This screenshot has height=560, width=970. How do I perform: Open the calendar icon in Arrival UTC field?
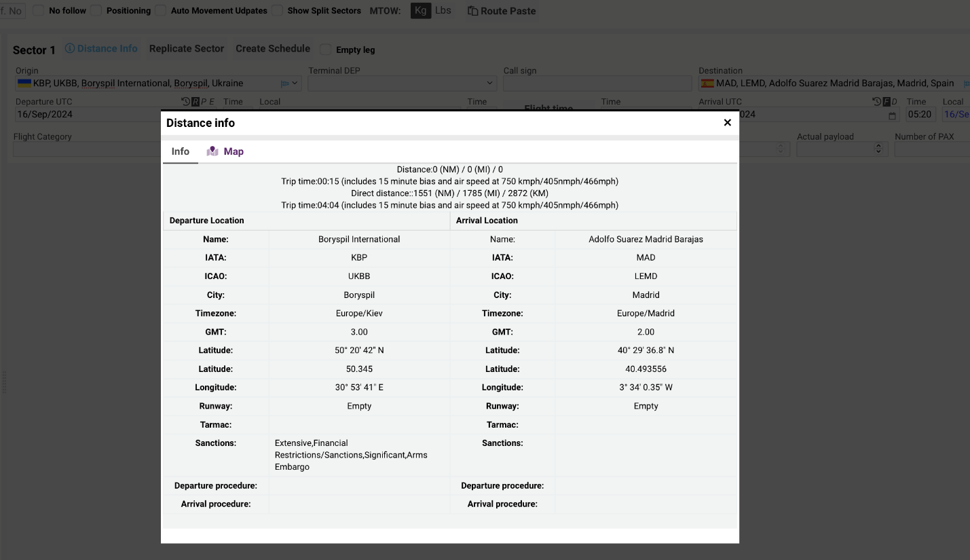point(891,114)
